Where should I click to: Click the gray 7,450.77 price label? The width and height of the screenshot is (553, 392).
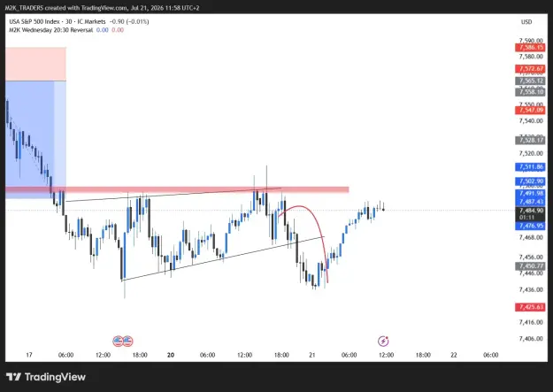pos(530,266)
